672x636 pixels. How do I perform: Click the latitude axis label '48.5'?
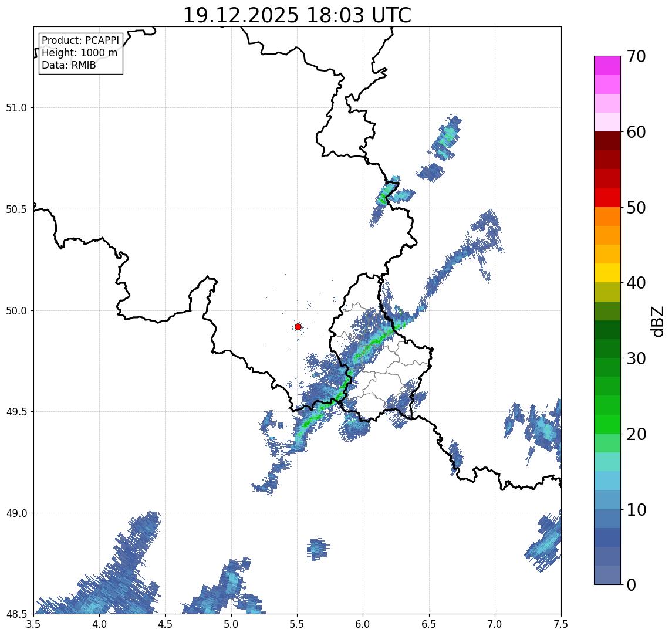point(16,614)
